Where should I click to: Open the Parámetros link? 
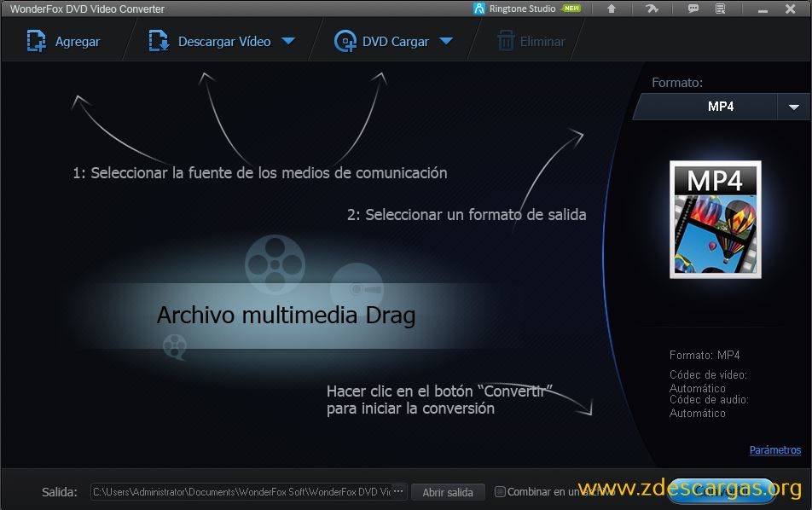[775, 450]
